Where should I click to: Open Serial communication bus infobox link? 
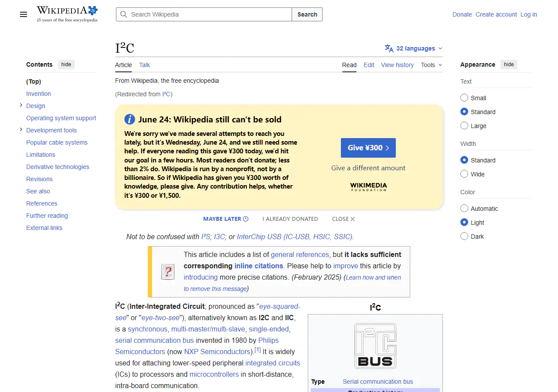[378, 382]
